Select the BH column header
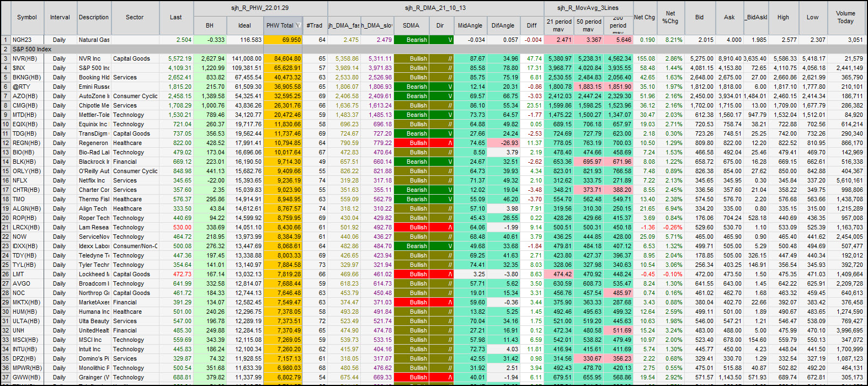 tap(210, 25)
